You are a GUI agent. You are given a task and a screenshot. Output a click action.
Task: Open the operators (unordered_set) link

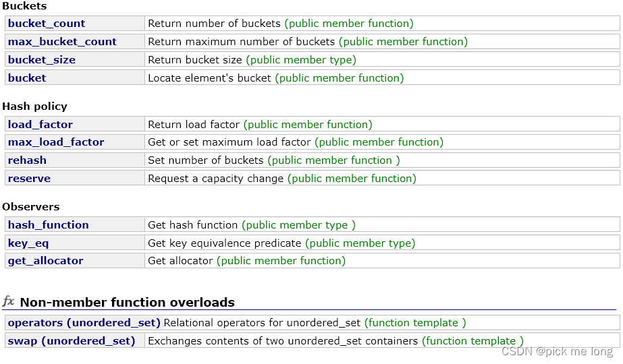84,323
